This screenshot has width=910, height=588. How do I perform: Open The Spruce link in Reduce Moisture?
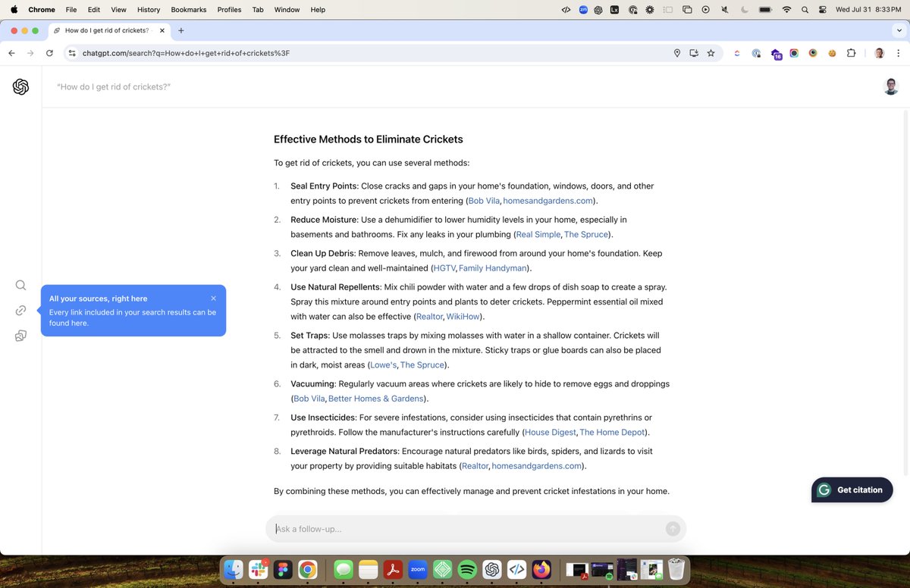click(x=586, y=234)
